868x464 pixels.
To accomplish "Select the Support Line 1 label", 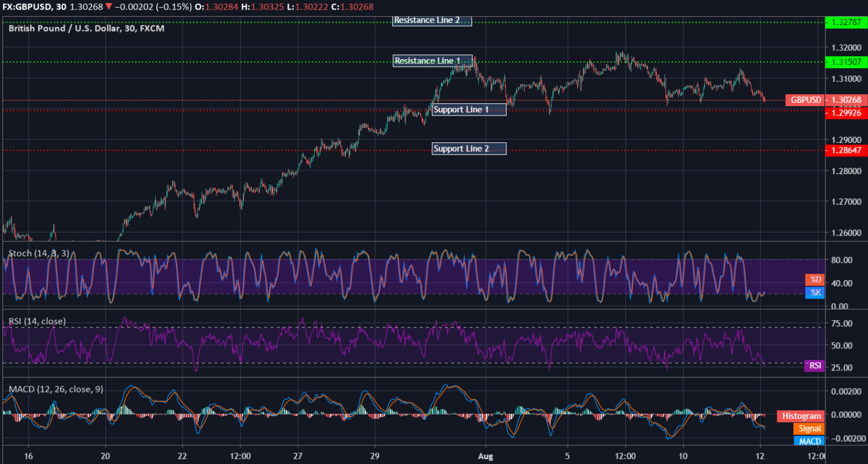I will [x=469, y=110].
